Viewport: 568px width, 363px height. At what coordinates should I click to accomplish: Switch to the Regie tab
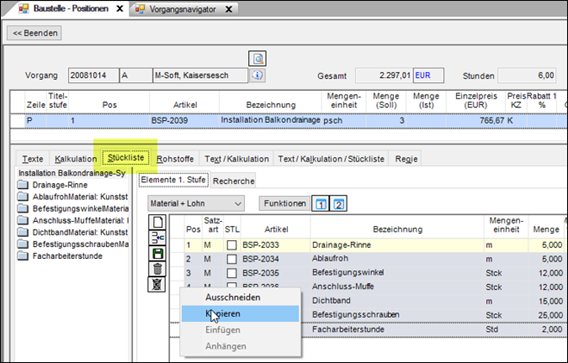(406, 159)
